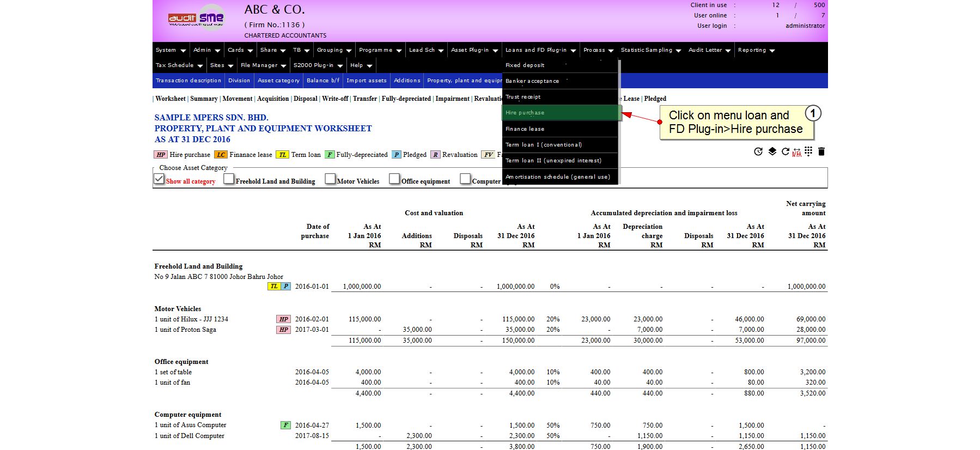Click the Import assets toolbar item
The width and height of the screenshot is (980, 450).
[x=366, y=81]
